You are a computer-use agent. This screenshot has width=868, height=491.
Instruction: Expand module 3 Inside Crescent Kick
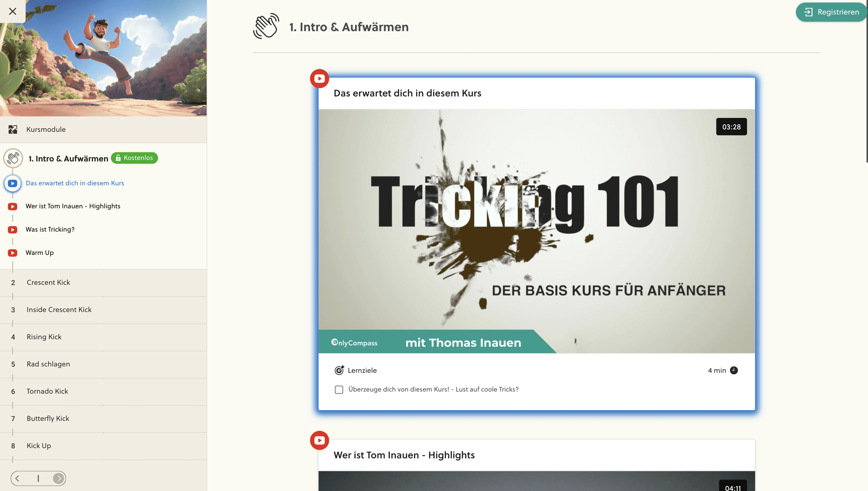103,310
